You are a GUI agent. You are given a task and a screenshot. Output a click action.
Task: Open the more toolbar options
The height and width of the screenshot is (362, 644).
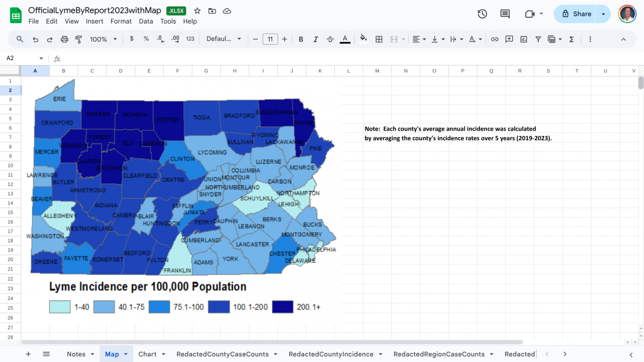pos(590,39)
